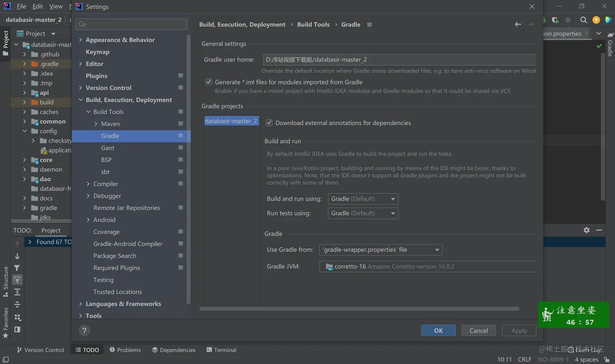Click the TODO filter funnel icon
Viewport: 615px width, 364px height.
click(x=17, y=268)
